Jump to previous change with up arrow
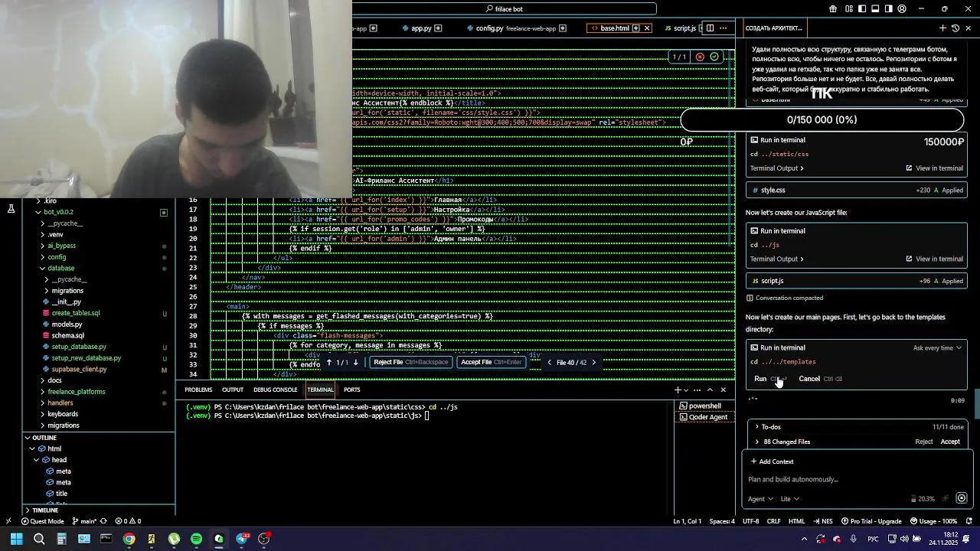Viewport: 980px width, 551px height. tap(329, 363)
